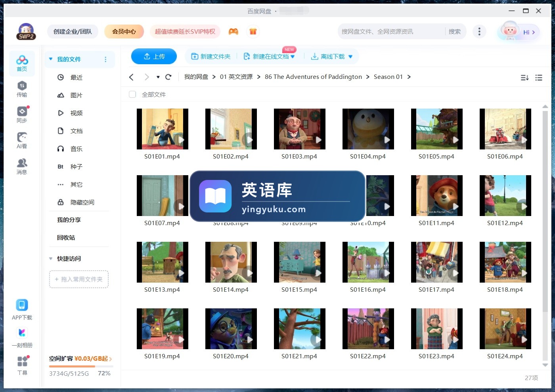Open the 消息 messages sidebar icon
555x392 pixels.
[x=22, y=166]
